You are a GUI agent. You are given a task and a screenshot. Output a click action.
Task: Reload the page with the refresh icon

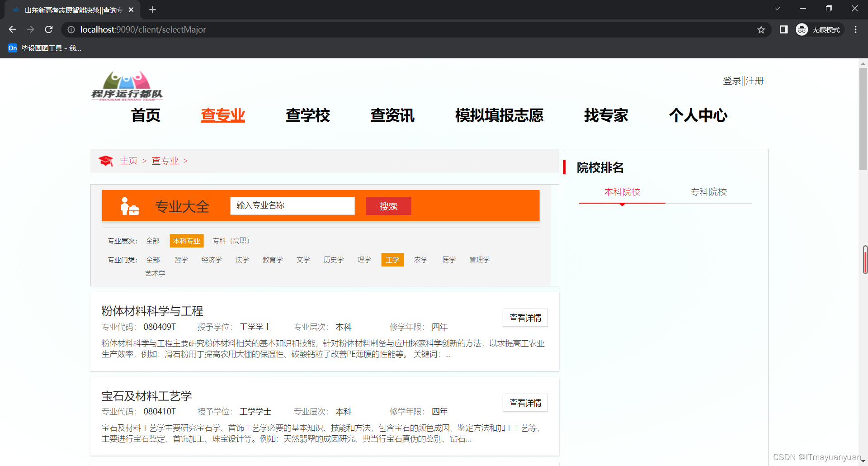(49, 29)
